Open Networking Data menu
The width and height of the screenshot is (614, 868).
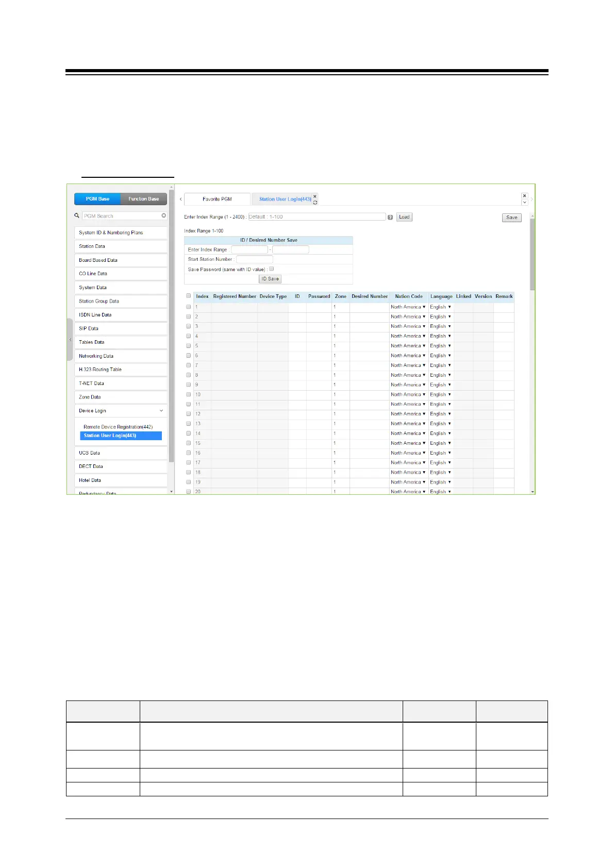[121, 356]
